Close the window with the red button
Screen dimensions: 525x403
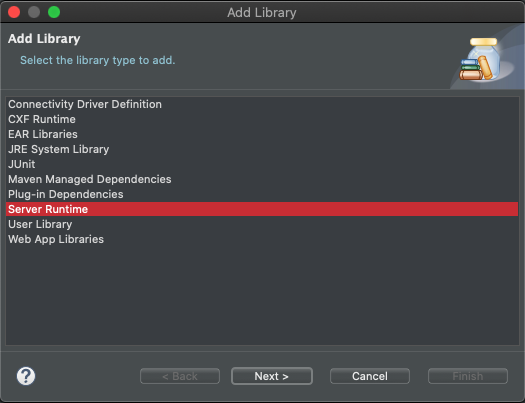coord(14,12)
